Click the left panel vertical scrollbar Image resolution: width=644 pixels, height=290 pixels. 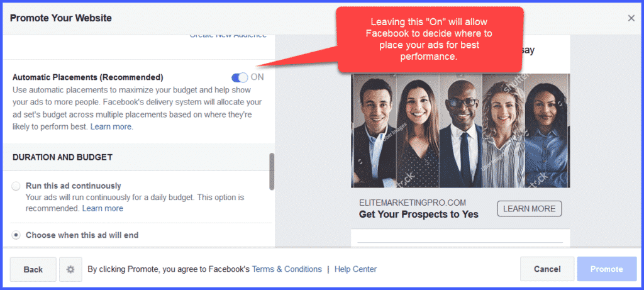pos(272,172)
